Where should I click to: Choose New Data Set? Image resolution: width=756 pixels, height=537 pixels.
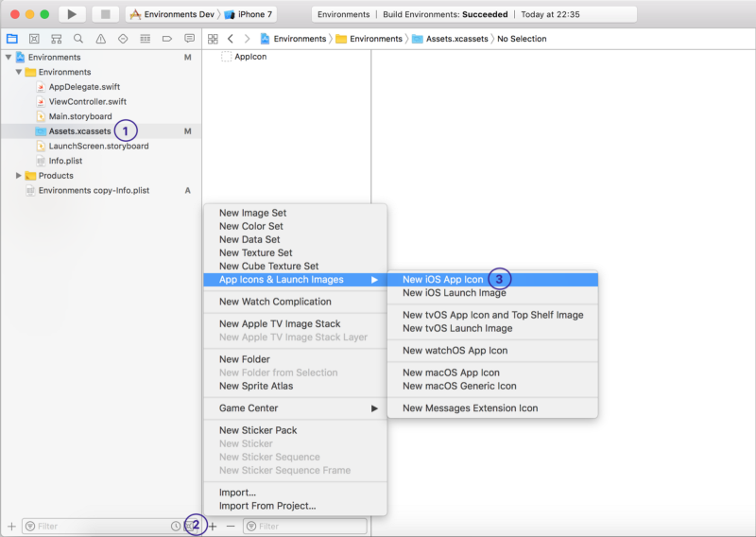pyautogui.click(x=295, y=239)
